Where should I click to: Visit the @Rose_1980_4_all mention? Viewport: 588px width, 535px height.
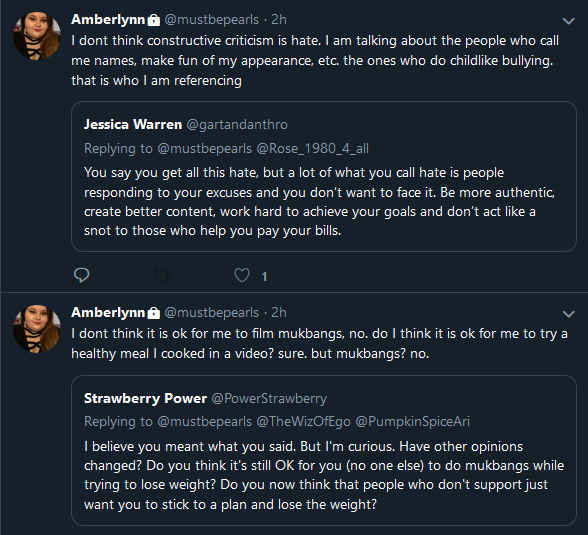(x=313, y=148)
